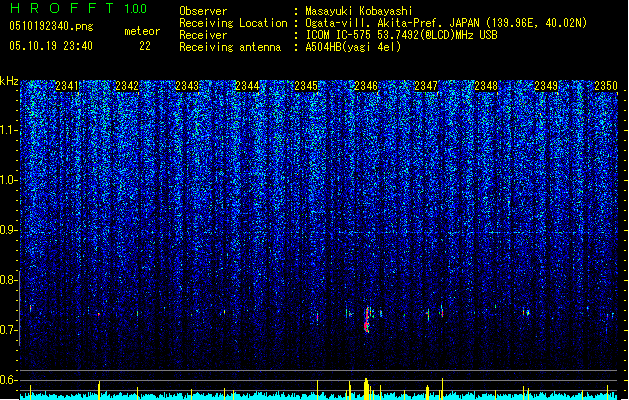The height and width of the screenshot is (400, 629).
Task: Click the antenna value A504HB(yagi 4el)
Action: (353, 47)
